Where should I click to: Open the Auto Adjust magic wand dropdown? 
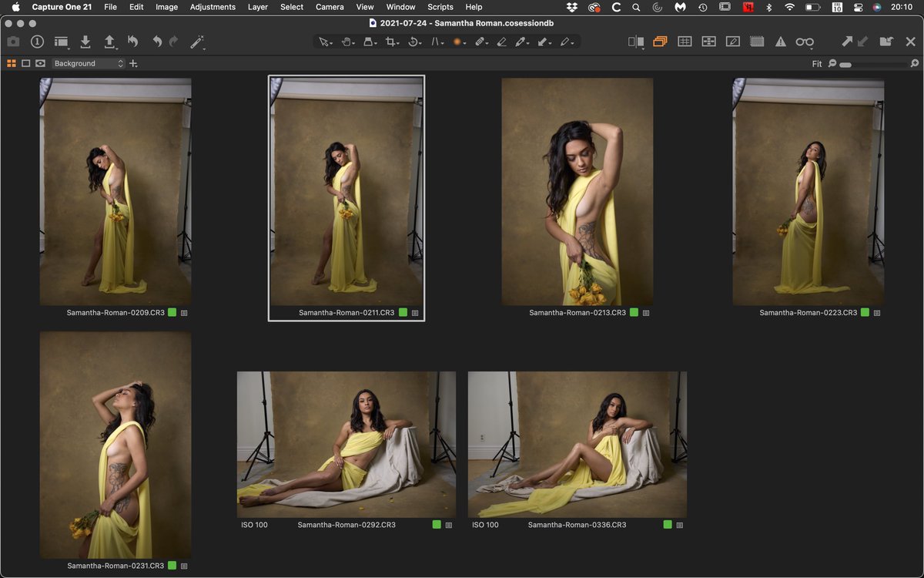click(x=197, y=42)
